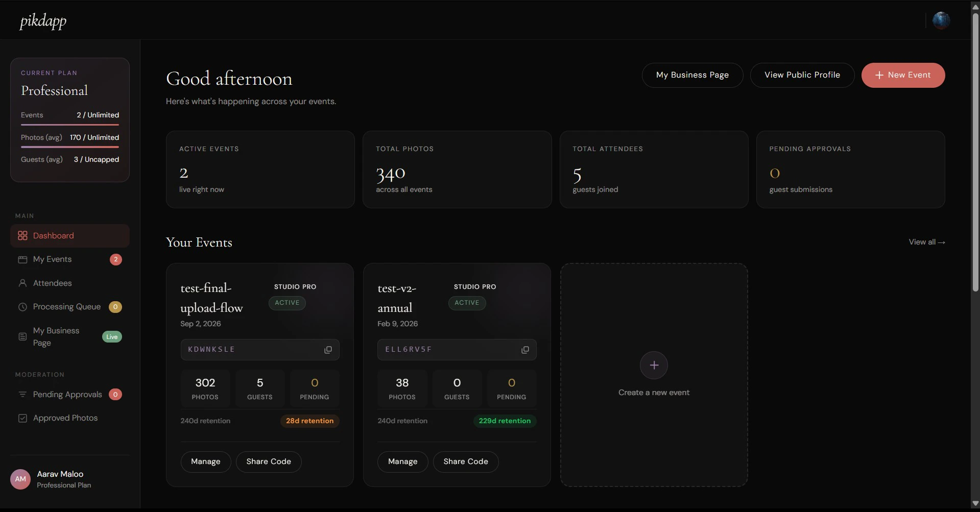Click the Pending Approvals filter icon
Viewport: 980px width, 512px height.
(22, 394)
